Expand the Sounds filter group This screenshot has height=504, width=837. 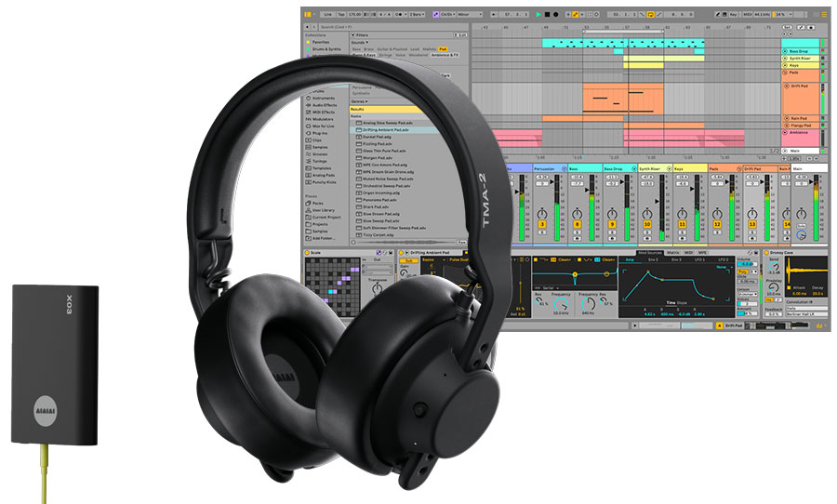[360, 43]
